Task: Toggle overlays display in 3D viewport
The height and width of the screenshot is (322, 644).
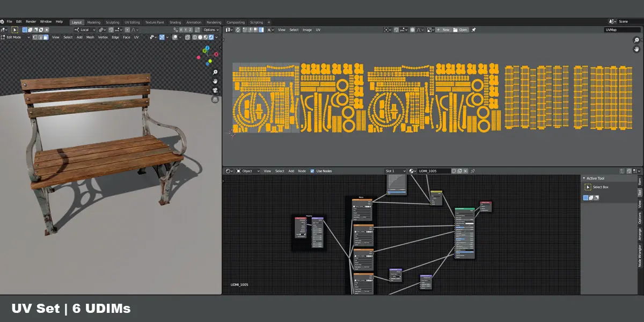Action: point(174,37)
